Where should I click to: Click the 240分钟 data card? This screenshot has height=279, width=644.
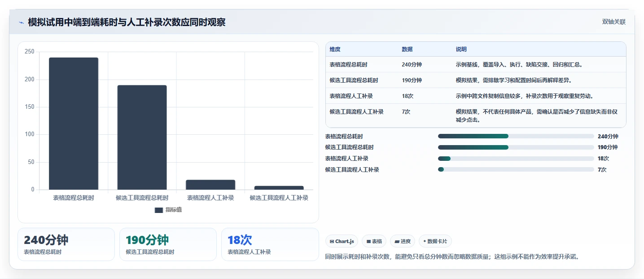66,244
